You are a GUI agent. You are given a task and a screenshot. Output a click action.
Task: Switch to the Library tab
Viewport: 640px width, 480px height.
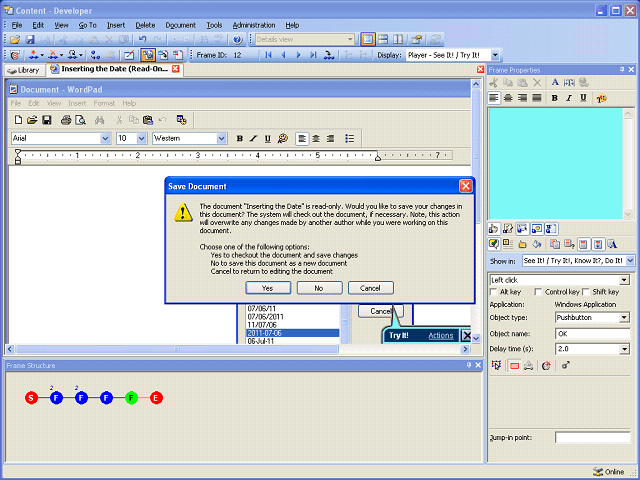24,70
